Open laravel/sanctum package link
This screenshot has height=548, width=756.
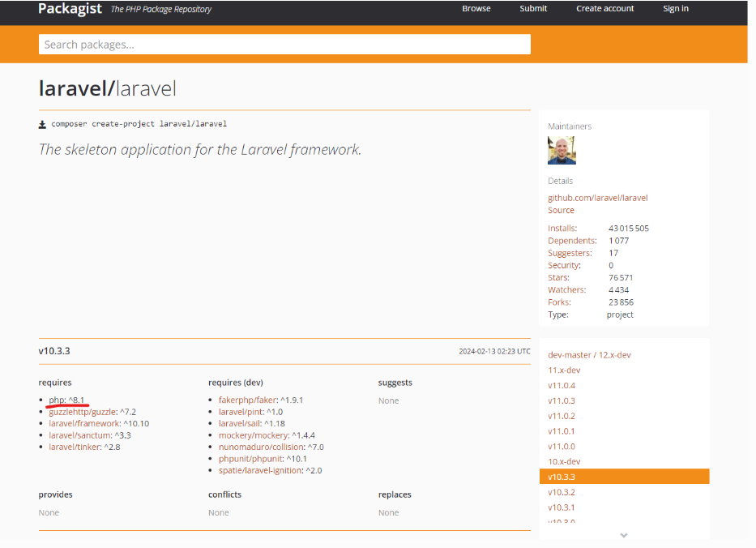click(x=80, y=435)
